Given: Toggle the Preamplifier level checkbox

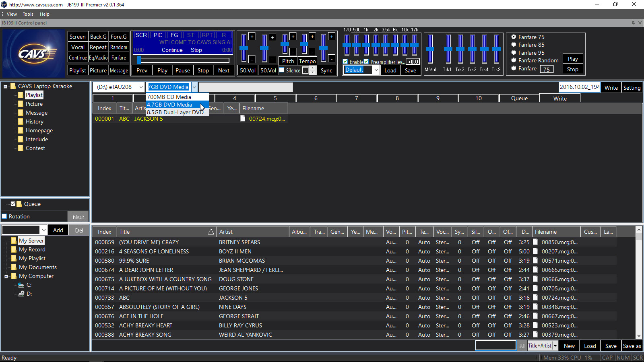Looking at the screenshot, I should [x=366, y=62].
